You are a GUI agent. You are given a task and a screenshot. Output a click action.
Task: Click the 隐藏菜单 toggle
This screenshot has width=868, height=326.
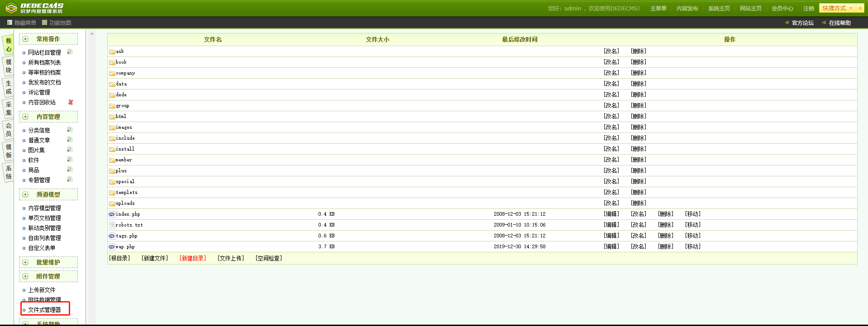(21, 23)
